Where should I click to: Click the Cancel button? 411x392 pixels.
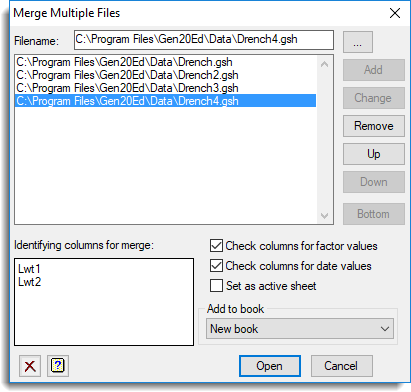pyautogui.click(x=341, y=366)
